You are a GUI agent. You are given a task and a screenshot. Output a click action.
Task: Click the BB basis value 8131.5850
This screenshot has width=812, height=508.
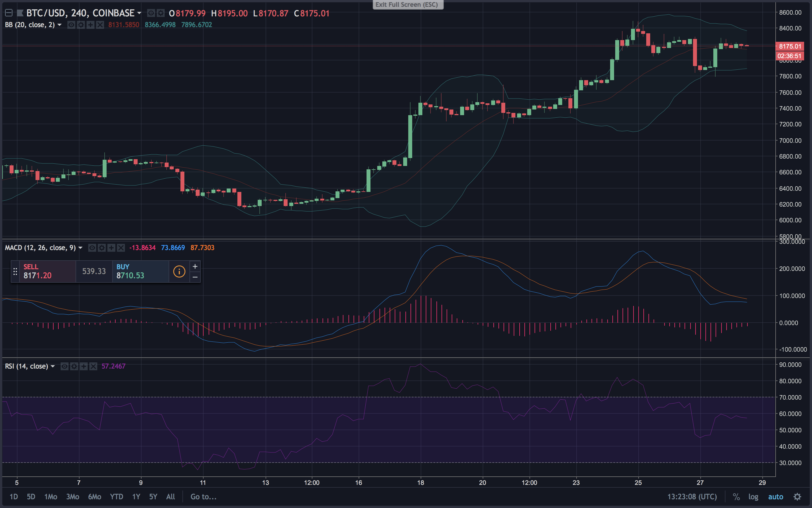tap(123, 25)
